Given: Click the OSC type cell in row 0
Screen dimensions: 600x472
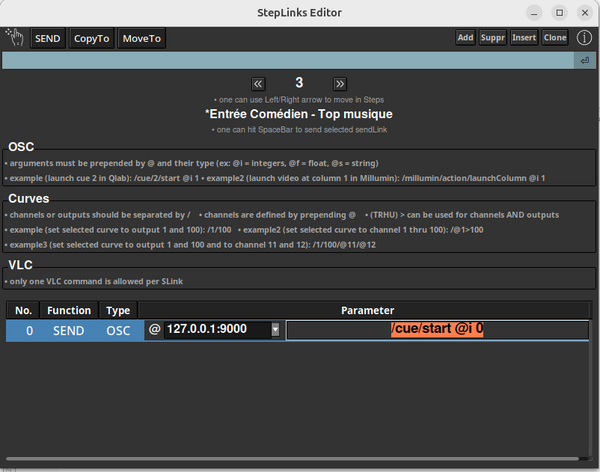Looking at the screenshot, I should pyautogui.click(x=119, y=330).
